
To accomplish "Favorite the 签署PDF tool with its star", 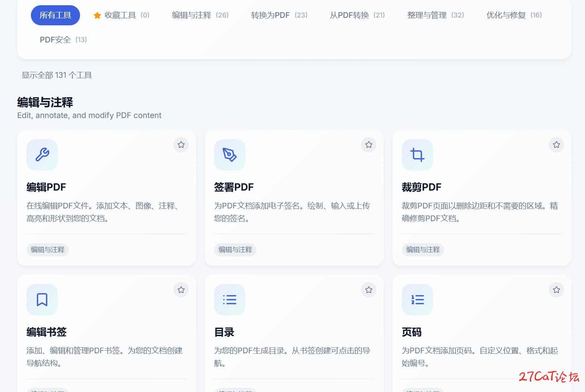I will click(x=369, y=144).
